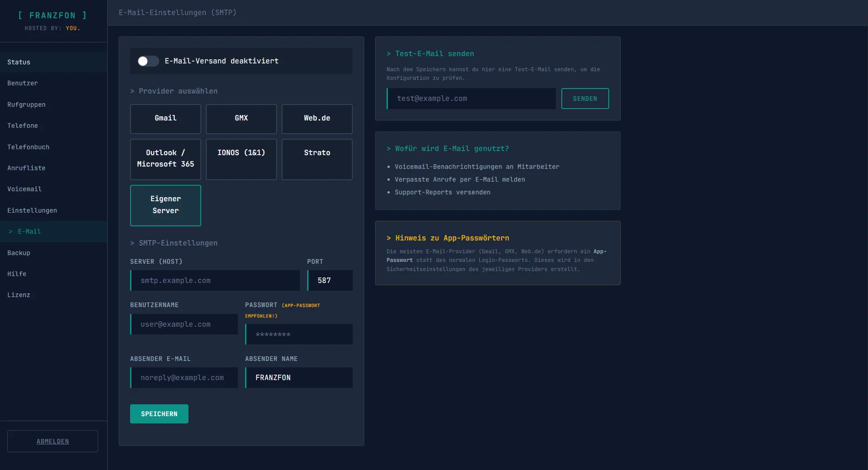This screenshot has height=470, width=868.
Task: Pick Outlook / Microsoft 365 provider
Action: click(x=165, y=159)
